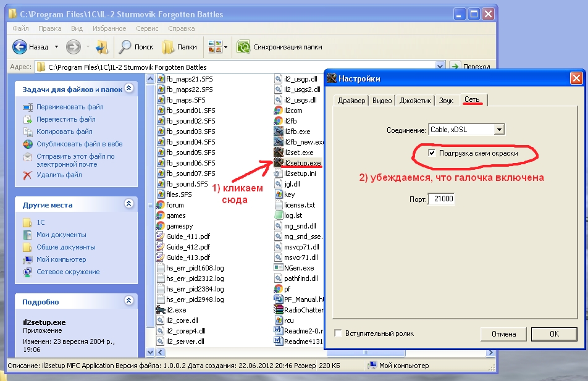
Task: Expand the address bar dropdown arrow
Action: (440, 66)
